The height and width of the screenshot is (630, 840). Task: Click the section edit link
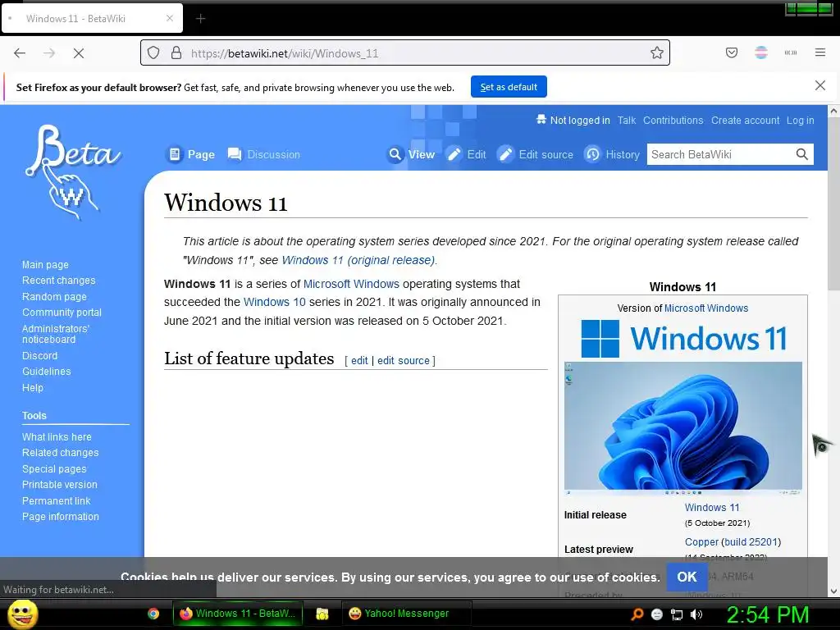pyautogui.click(x=359, y=361)
